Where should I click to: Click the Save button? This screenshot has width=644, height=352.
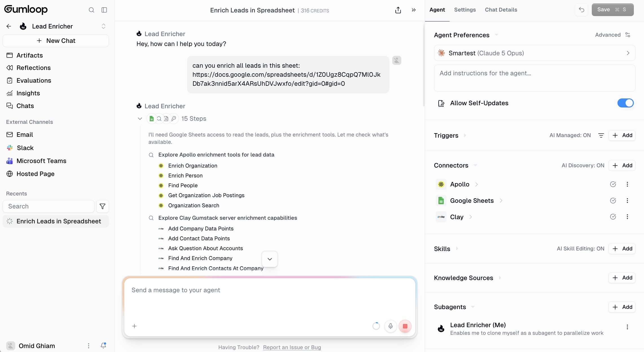[x=612, y=10]
